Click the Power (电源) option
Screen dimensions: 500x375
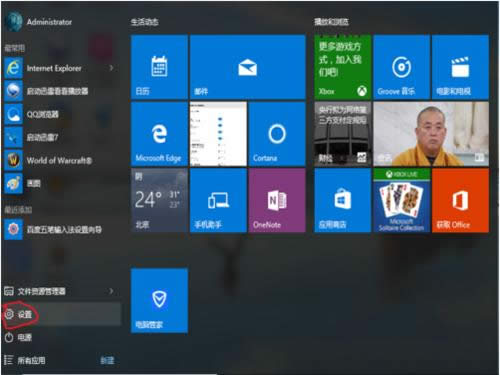(62, 337)
